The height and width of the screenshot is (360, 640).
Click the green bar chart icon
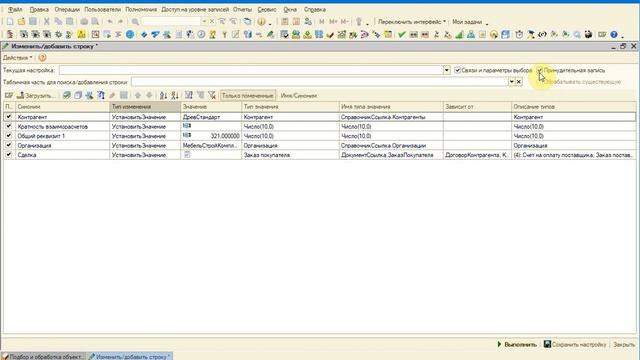459,35
